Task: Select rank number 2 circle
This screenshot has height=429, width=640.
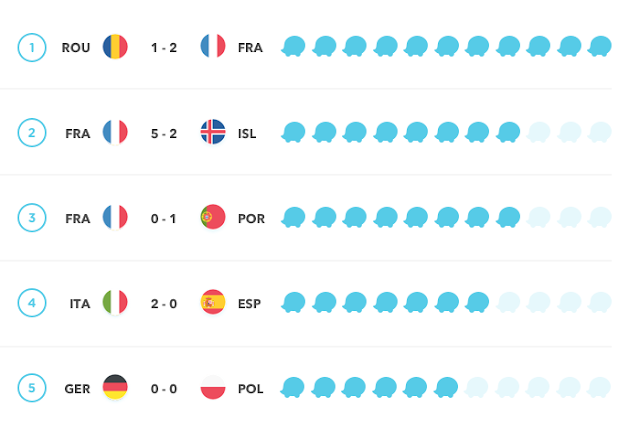Action: pyautogui.click(x=33, y=132)
